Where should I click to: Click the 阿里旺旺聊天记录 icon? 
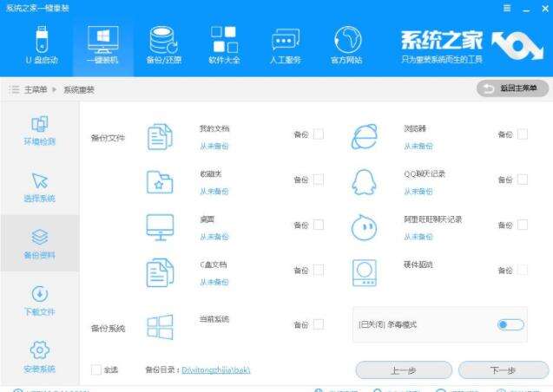[x=364, y=227]
